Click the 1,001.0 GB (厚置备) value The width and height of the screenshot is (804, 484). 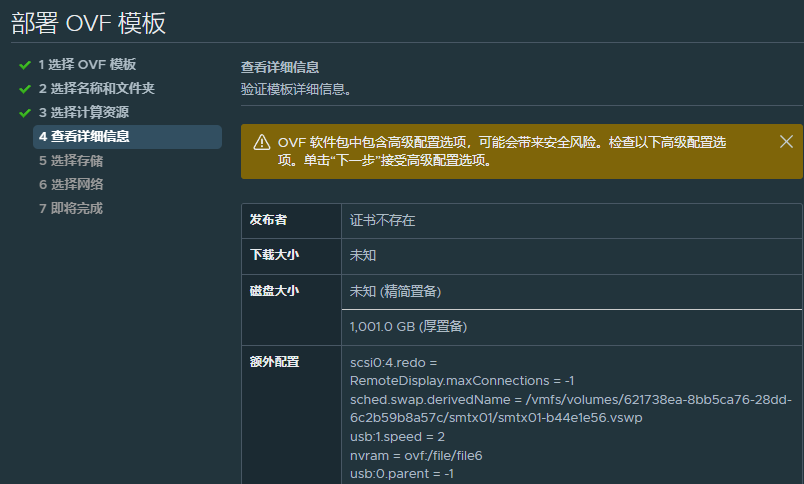(x=409, y=327)
